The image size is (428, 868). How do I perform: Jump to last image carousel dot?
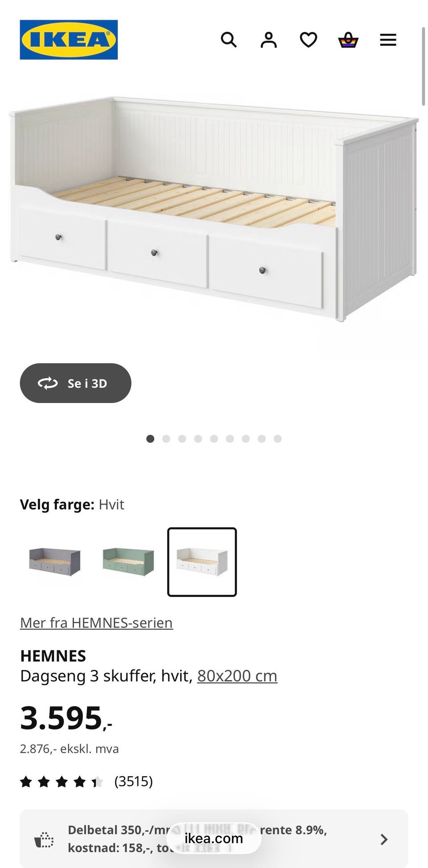[x=278, y=439]
